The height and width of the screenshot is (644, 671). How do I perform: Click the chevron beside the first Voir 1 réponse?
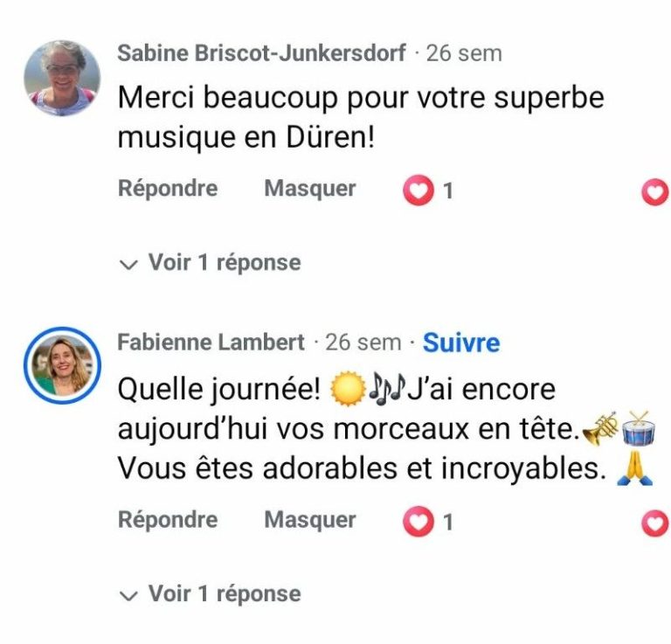coord(128,265)
